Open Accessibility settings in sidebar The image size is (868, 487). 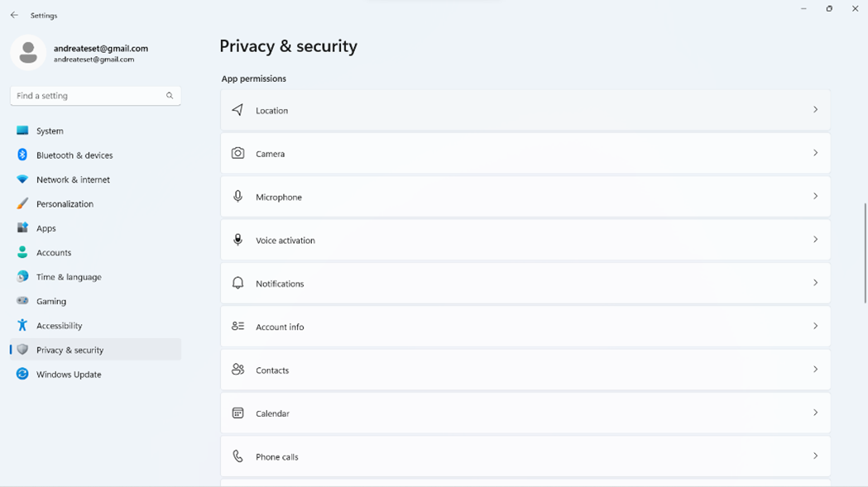click(x=59, y=326)
